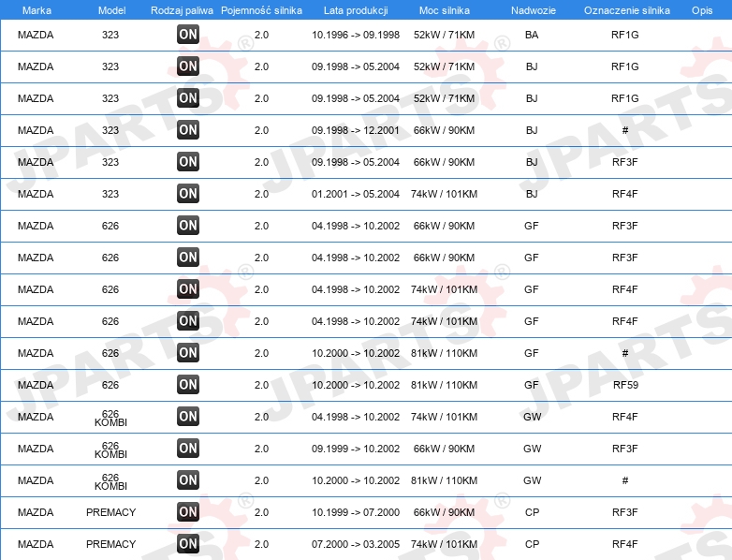Click MAZDA in the 323 BA row

click(x=36, y=35)
